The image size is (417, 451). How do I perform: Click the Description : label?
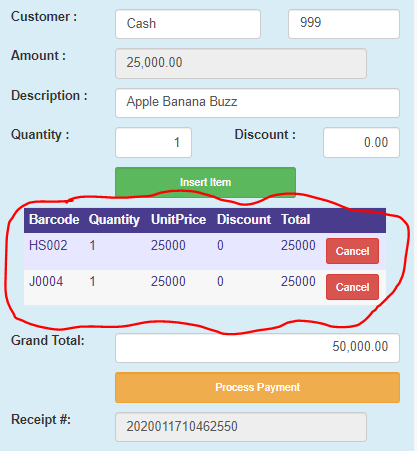[x=49, y=96]
